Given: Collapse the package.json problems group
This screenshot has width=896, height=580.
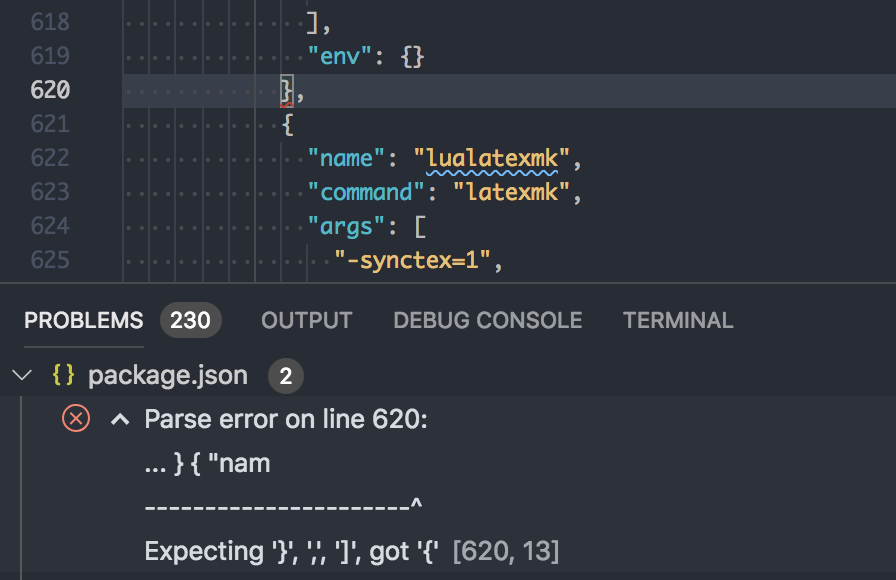Looking at the screenshot, I should (x=22, y=375).
